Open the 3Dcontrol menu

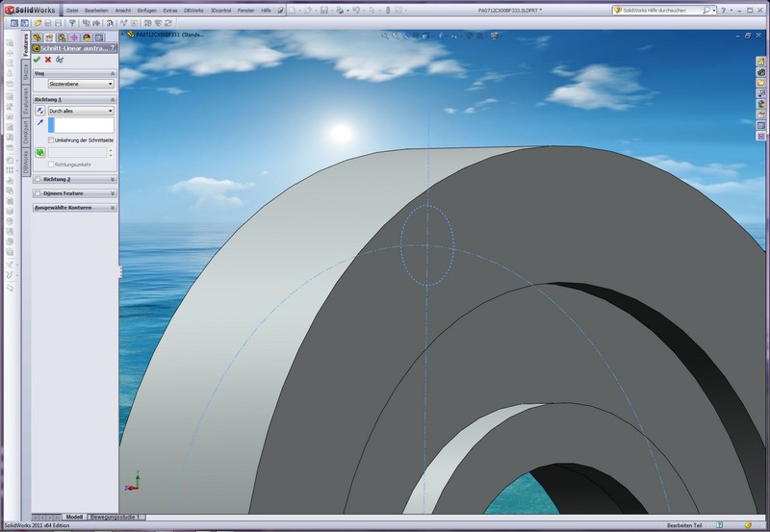[220, 11]
